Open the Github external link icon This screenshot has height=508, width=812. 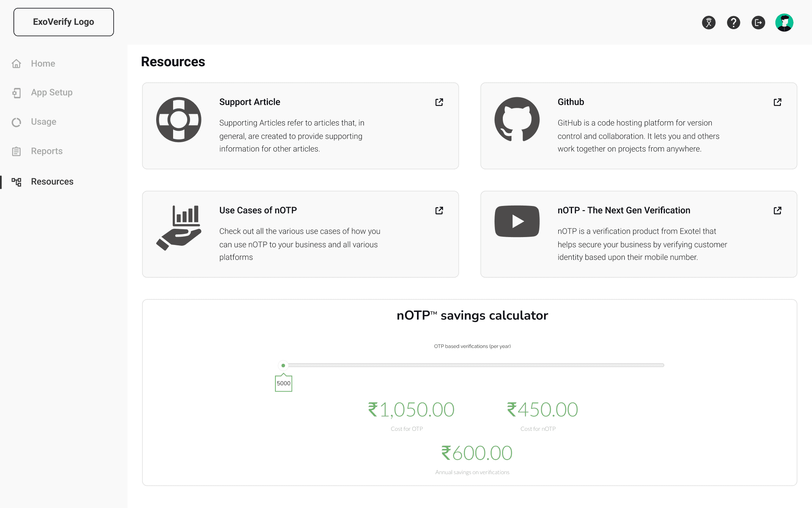pos(777,102)
